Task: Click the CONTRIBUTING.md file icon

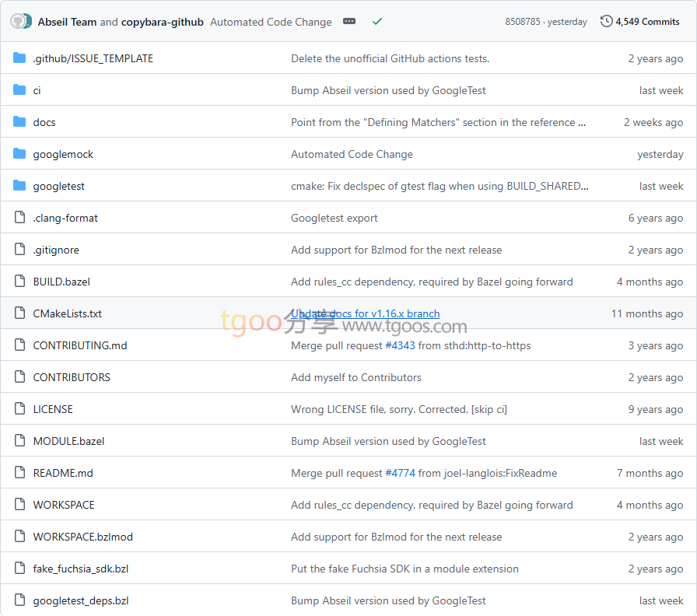Action: pos(20,345)
